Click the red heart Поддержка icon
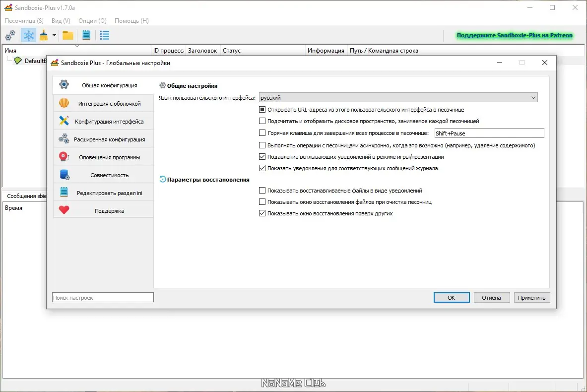The height and width of the screenshot is (392, 587). 64,210
